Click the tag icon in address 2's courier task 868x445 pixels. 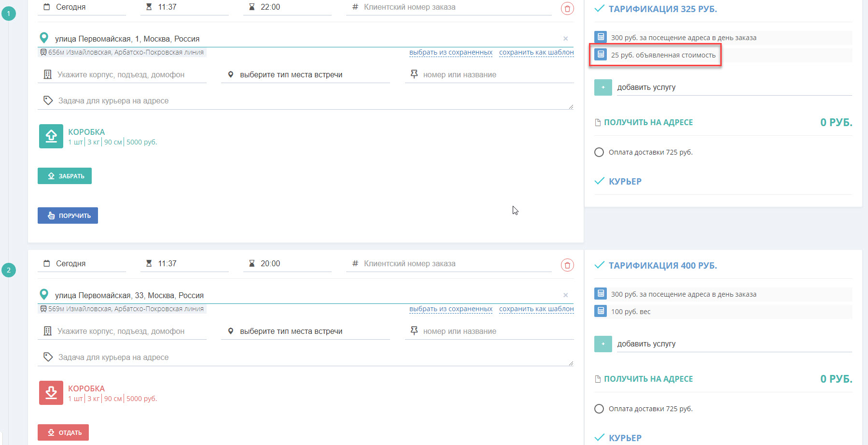(x=48, y=357)
